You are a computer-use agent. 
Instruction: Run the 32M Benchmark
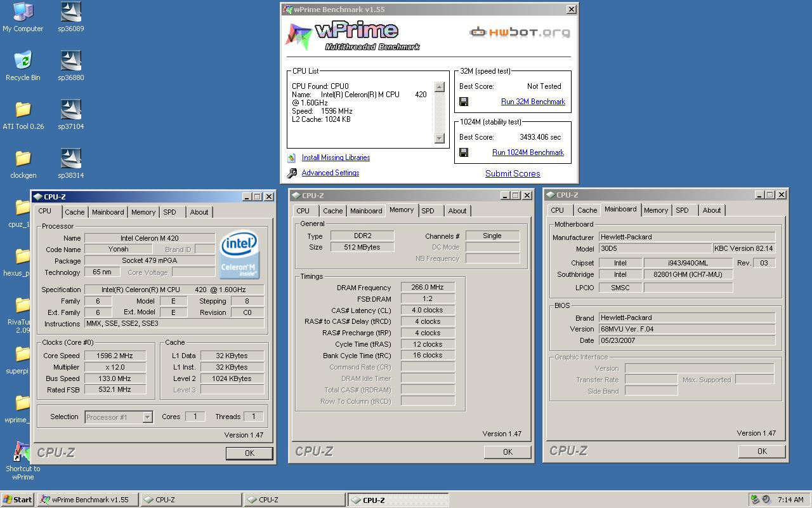point(533,102)
